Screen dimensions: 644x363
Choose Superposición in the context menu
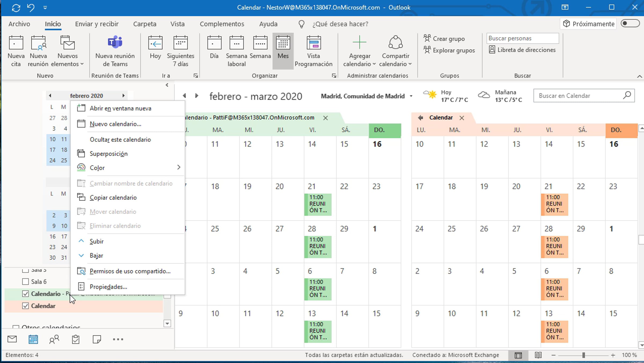click(x=108, y=154)
